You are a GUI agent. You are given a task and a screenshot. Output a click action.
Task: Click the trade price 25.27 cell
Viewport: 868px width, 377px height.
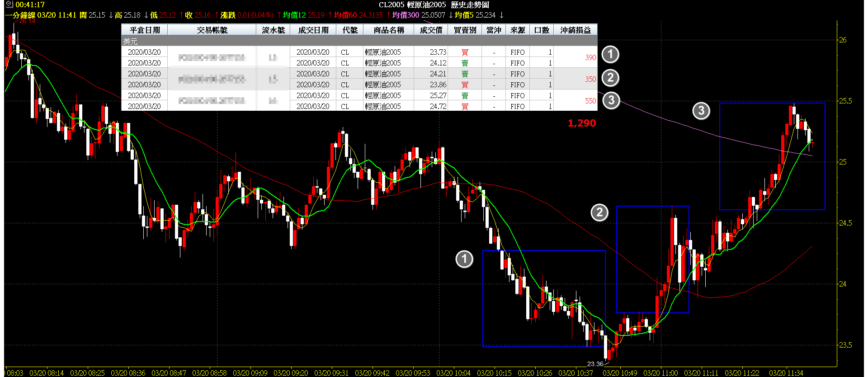pyautogui.click(x=431, y=95)
